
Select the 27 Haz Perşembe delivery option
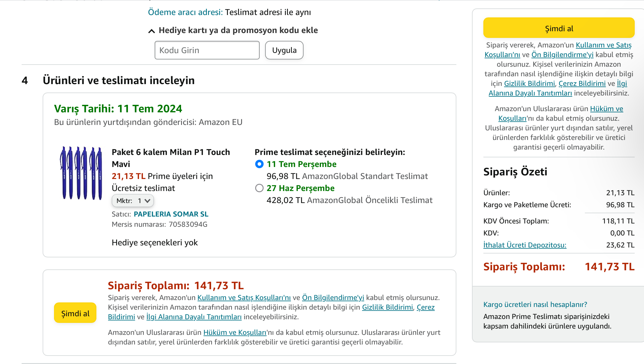pyautogui.click(x=259, y=188)
